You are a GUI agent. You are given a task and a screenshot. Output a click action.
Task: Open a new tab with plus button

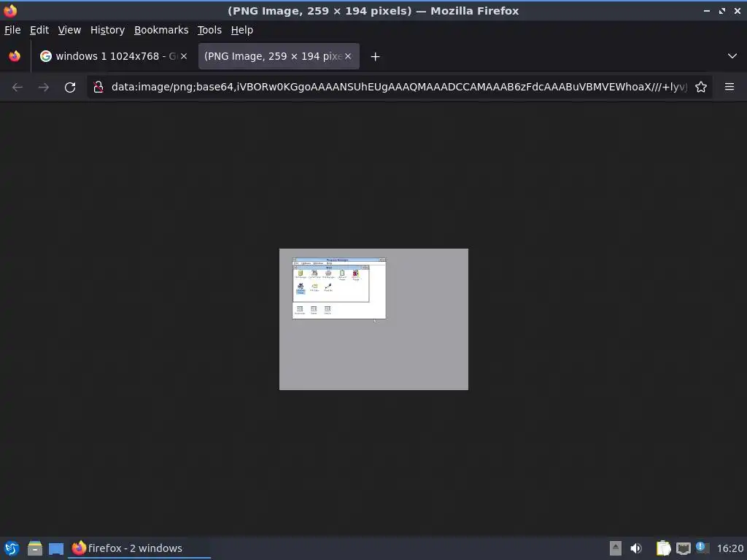376,57
